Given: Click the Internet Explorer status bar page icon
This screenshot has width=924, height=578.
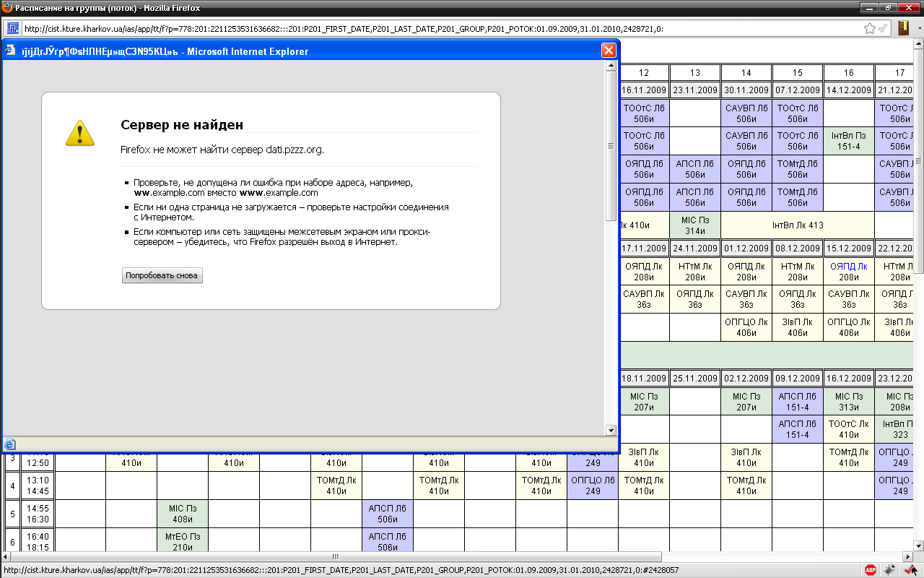Looking at the screenshot, I should (10, 444).
